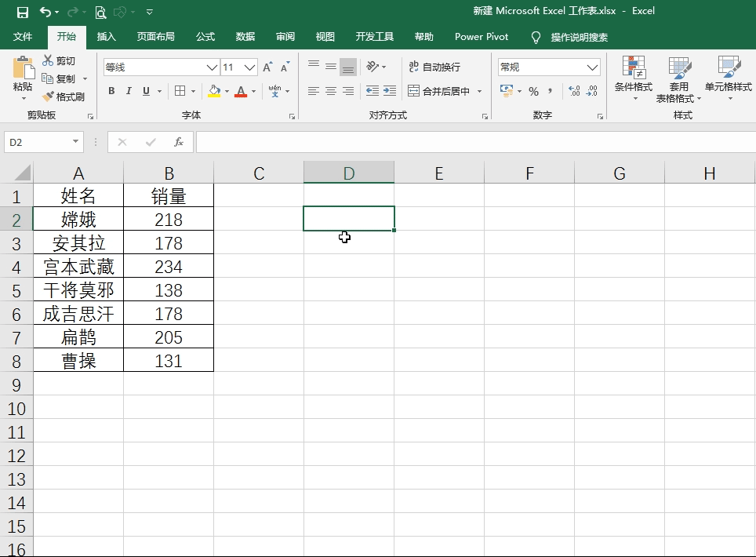Select cell with value 234
Screen dimensions: 756x557
tap(169, 266)
